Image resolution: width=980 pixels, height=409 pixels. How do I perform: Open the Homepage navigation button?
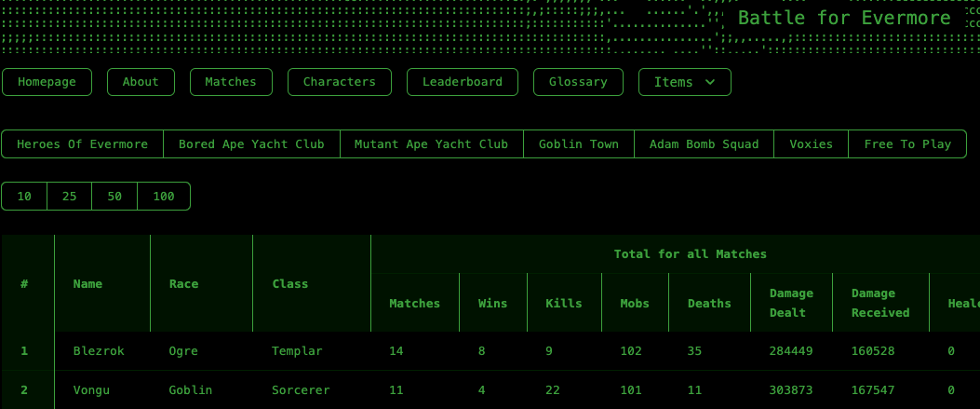click(x=47, y=82)
